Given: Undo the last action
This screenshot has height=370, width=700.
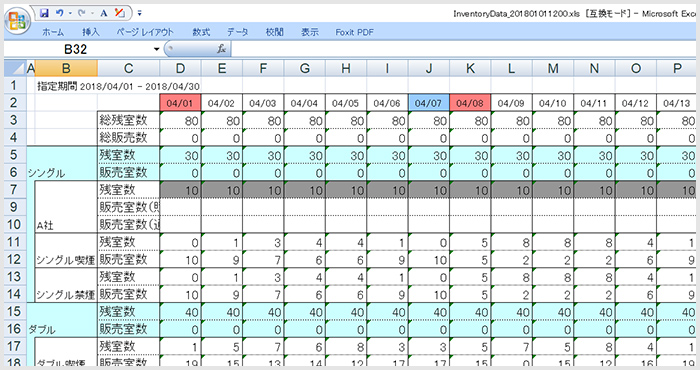Looking at the screenshot, I should [x=59, y=13].
